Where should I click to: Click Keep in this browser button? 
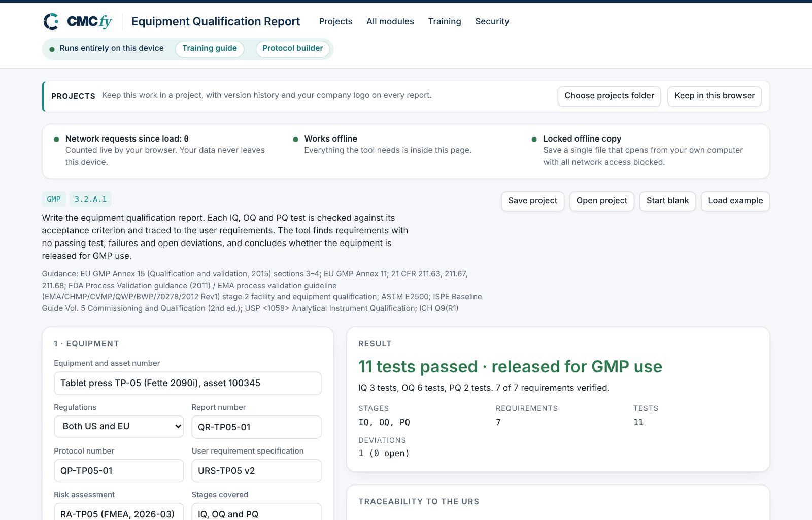point(715,96)
